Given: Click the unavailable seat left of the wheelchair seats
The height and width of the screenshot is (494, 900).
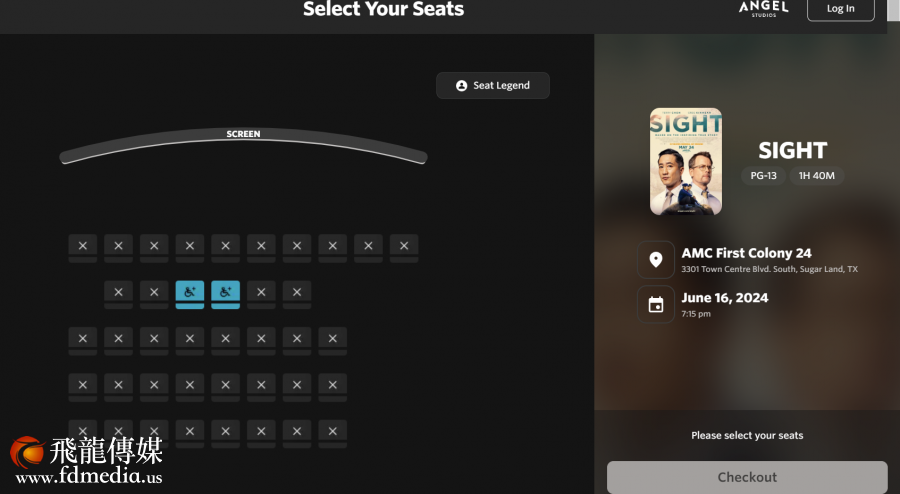Looking at the screenshot, I should point(154,291).
